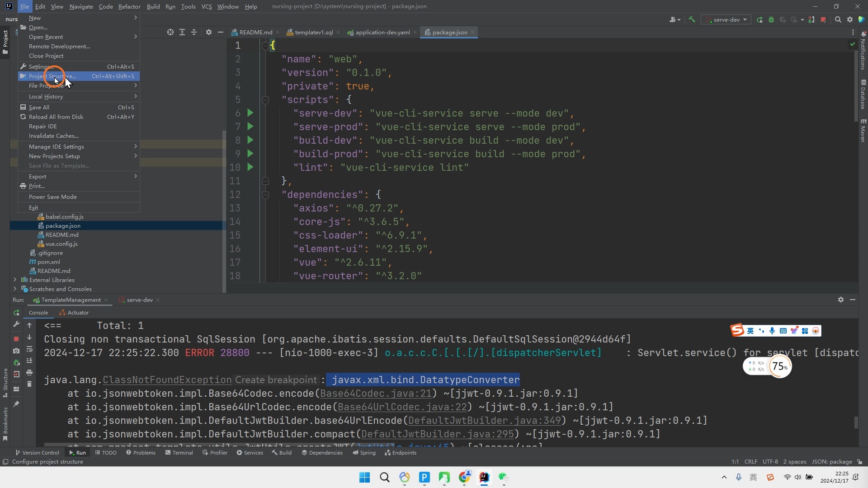Stop the running process
The height and width of the screenshot is (488, 868).
coord(16,339)
